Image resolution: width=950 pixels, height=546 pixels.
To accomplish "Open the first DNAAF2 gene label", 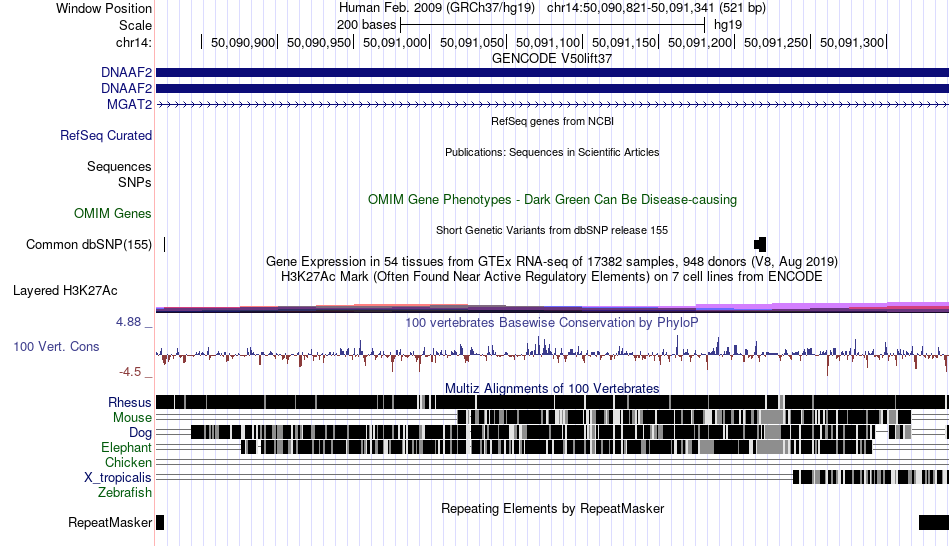I will [x=126, y=73].
